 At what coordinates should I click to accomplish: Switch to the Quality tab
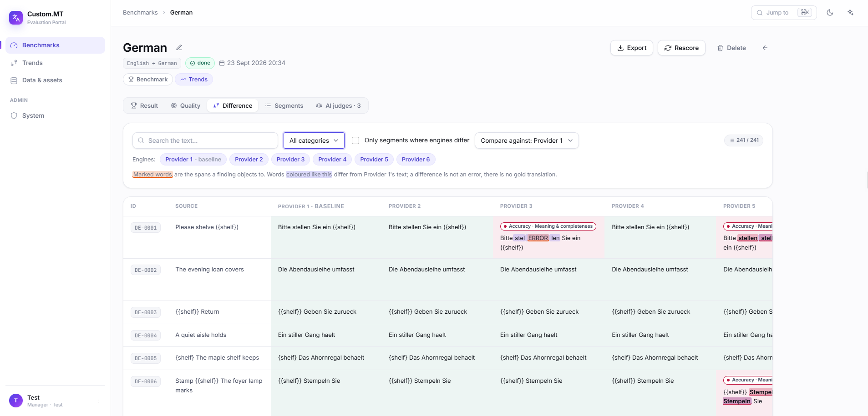[186, 105]
